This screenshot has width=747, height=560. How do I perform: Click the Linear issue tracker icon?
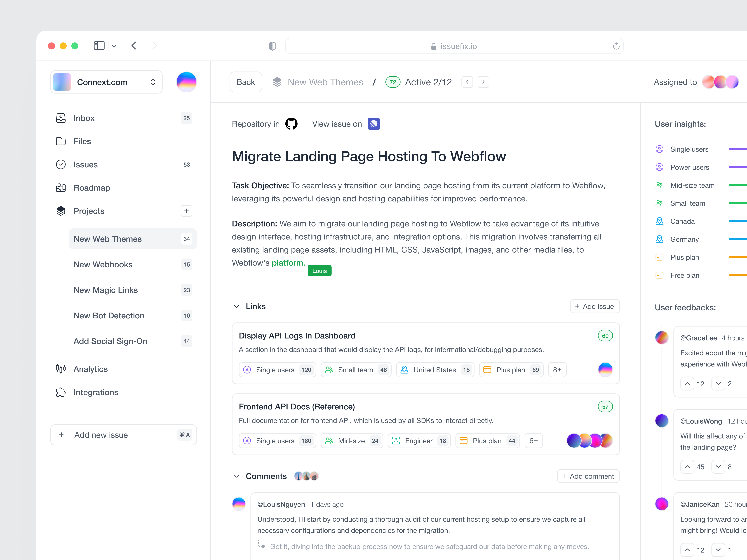(x=374, y=124)
